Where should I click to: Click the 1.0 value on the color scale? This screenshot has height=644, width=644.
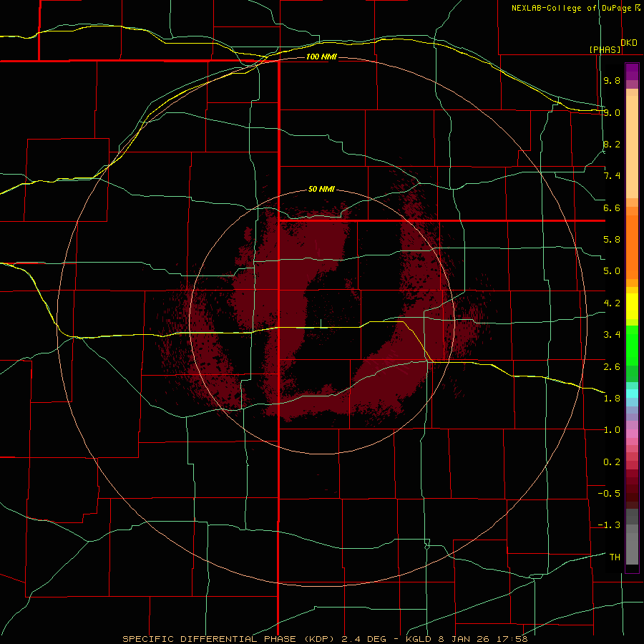click(x=612, y=430)
